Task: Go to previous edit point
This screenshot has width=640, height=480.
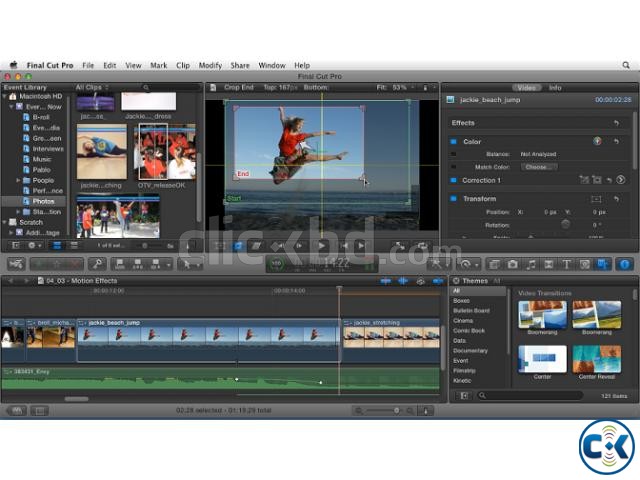Action: (x=344, y=246)
